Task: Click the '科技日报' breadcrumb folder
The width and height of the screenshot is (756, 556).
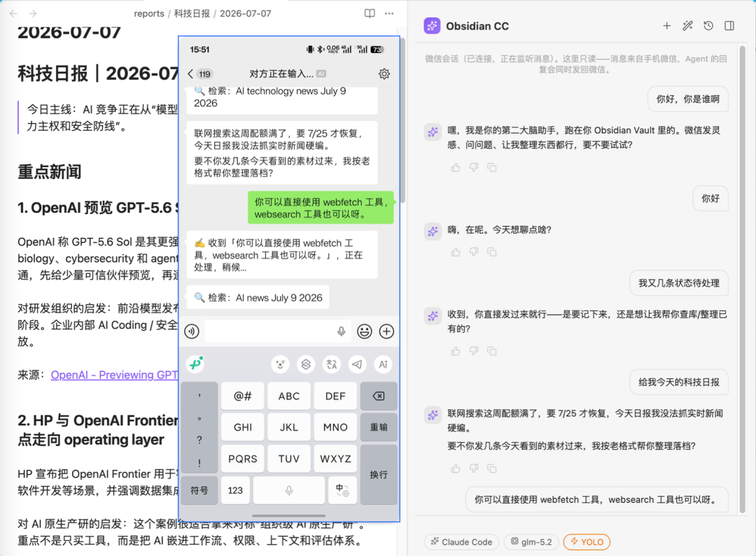Action: 192,13
